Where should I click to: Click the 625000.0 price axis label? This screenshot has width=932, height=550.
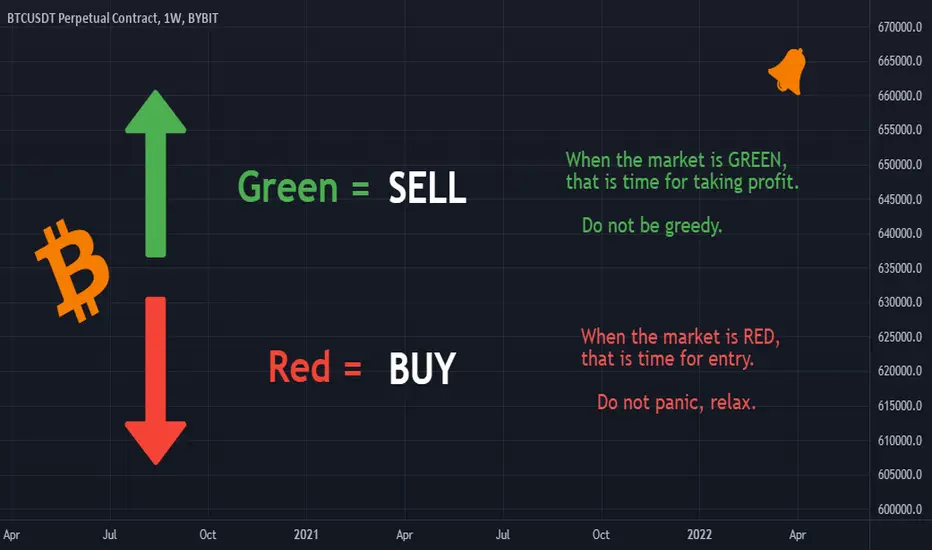[x=899, y=337]
